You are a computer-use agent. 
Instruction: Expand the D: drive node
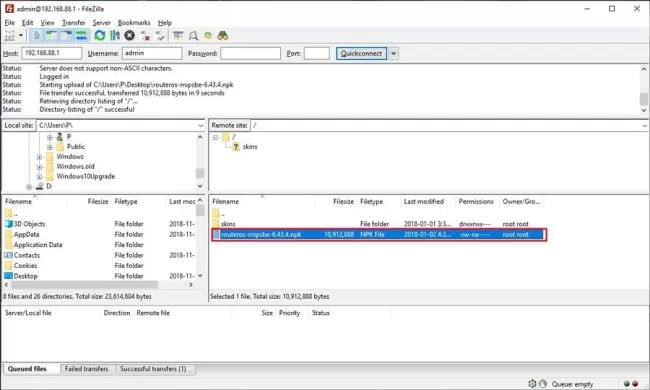click(29, 187)
